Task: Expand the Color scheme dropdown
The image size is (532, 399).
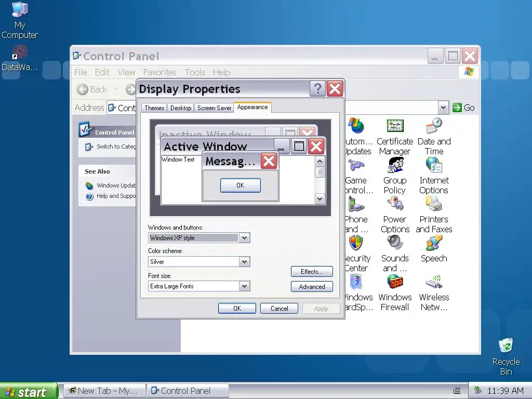Action: [x=244, y=262]
